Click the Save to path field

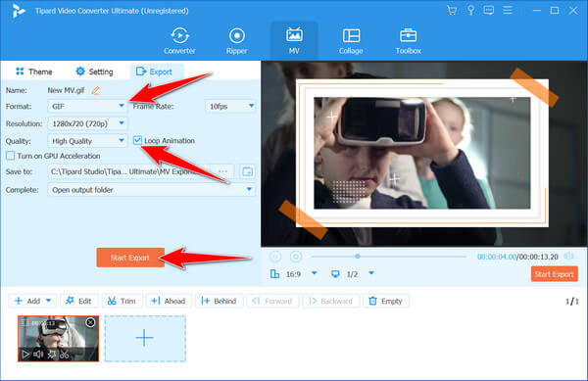[129, 171]
